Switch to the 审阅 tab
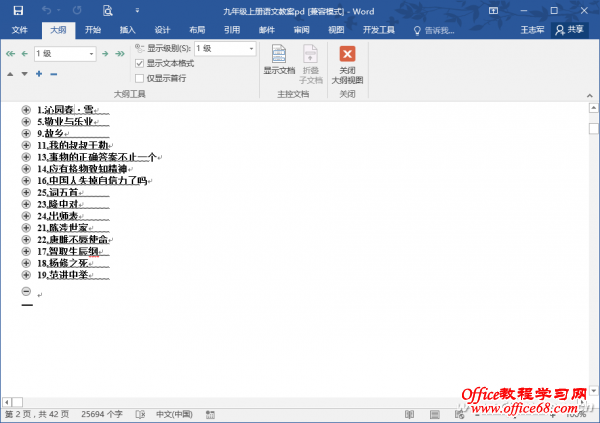Image resolution: width=600 pixels, height=423 pixels. point(302,30)
